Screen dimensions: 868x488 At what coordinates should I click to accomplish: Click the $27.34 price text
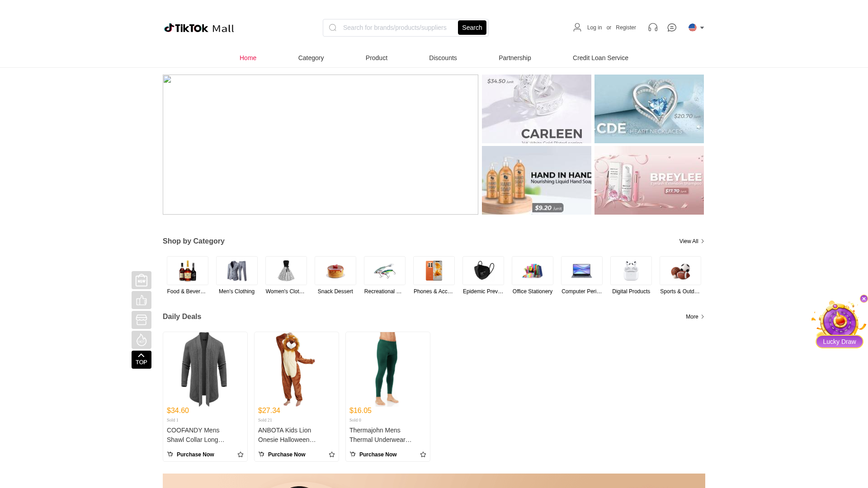point(269,410)
